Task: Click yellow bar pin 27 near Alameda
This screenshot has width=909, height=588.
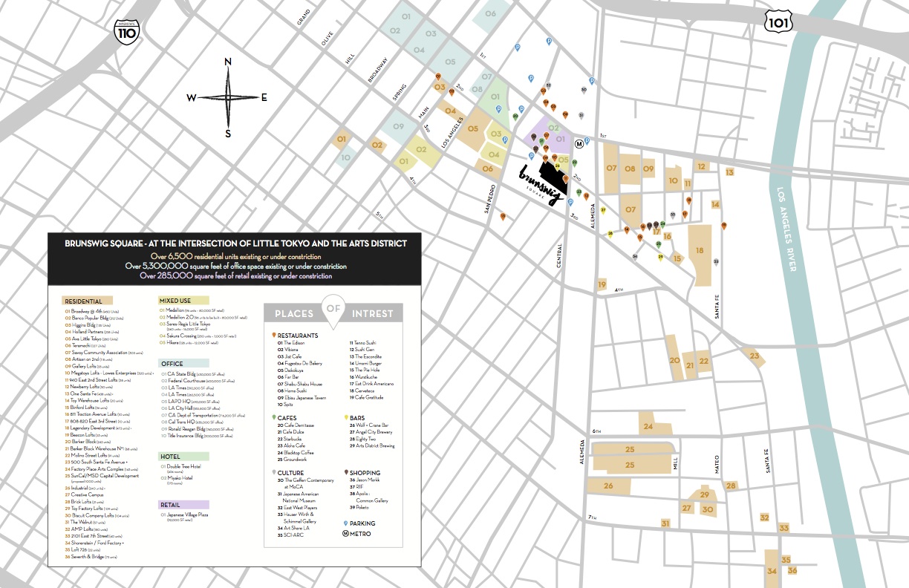Action: 603,210
